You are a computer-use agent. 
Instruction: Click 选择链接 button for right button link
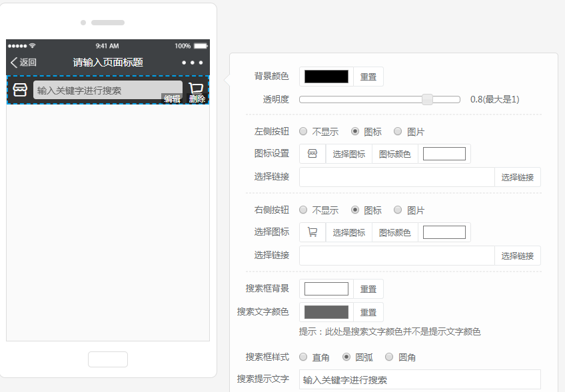(518, 256)
